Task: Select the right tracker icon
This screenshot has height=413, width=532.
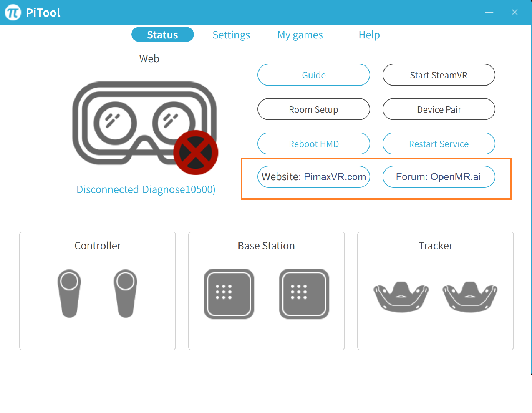Action: tap(470, 297)
